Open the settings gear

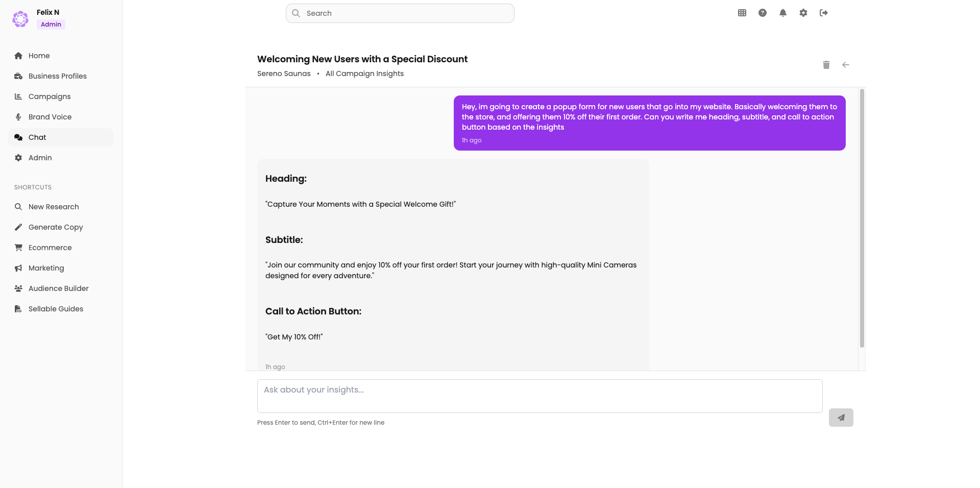pyautogui.click(x=803, y=13)
